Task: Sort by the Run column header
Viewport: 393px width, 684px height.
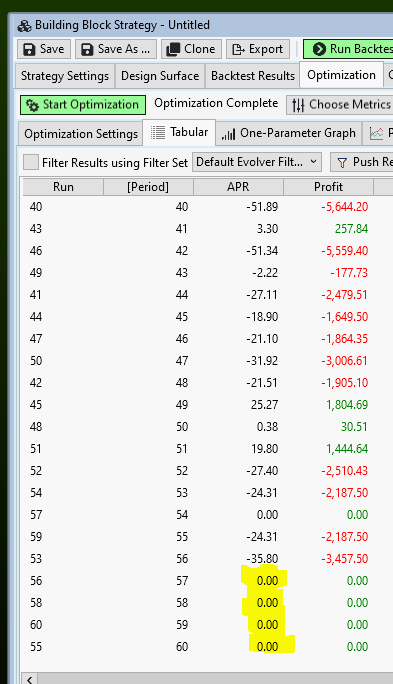Action: coord(63,187)
